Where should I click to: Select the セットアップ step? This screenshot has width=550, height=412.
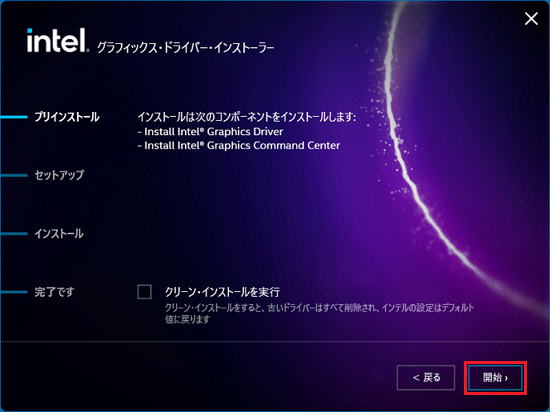coord(59,175)
